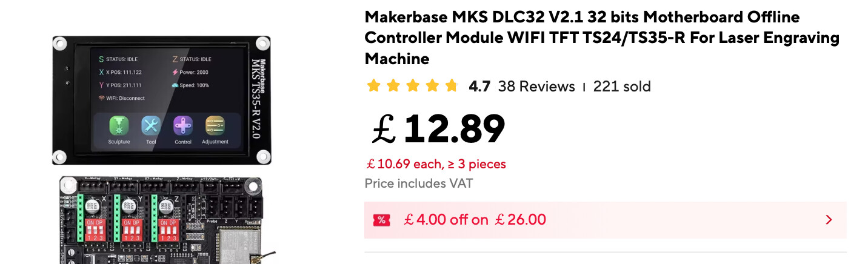Click the red percent discount tag icon
868x264 pixels.
(x=381, y=220)
